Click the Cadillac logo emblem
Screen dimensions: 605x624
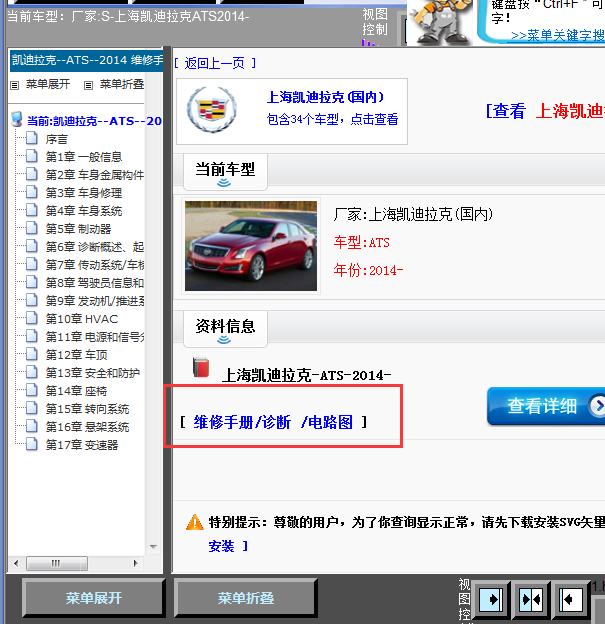click(x=212, y=110)
